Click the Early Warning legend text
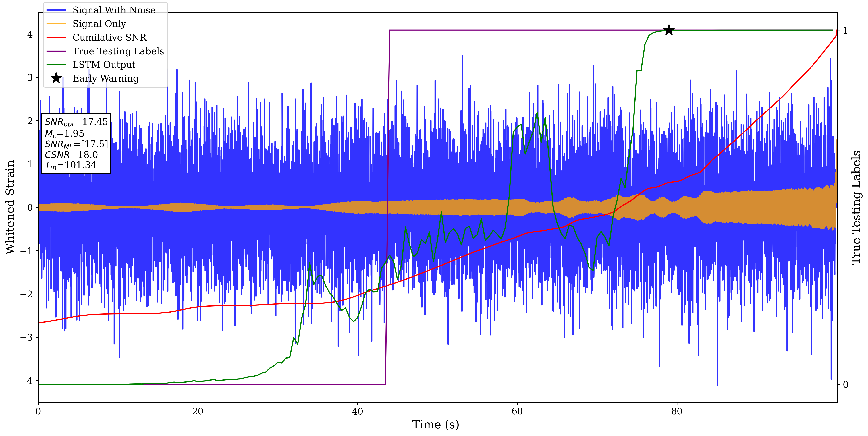 tap(105, 78)
